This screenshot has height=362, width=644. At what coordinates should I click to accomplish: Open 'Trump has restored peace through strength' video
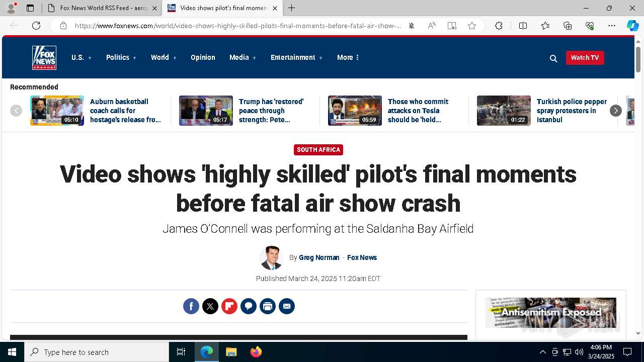(272, 111)
